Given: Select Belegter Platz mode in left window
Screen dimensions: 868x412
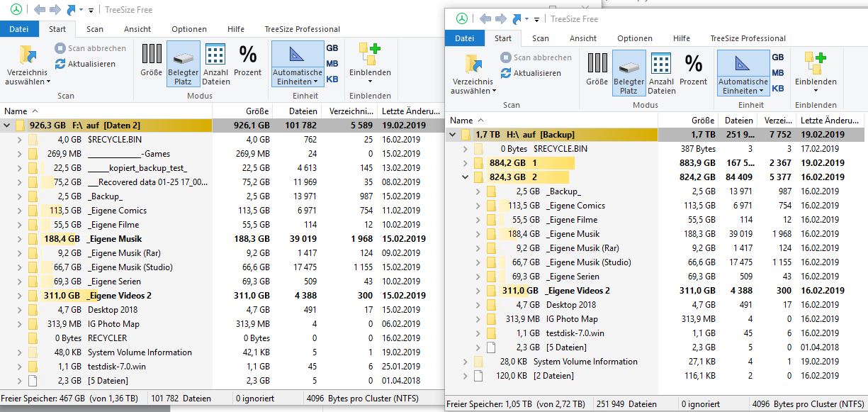Looking at the screenshot, I should point(183,64).
